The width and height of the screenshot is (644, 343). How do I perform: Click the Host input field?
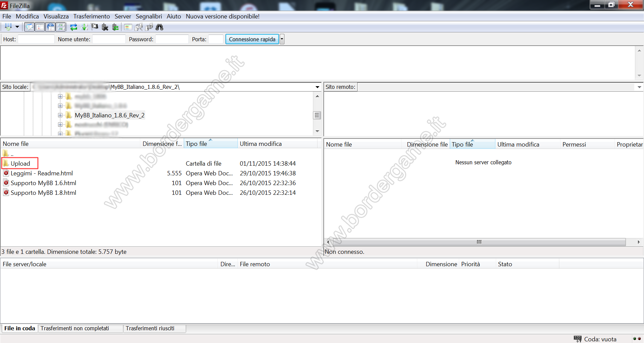point(36,39)
